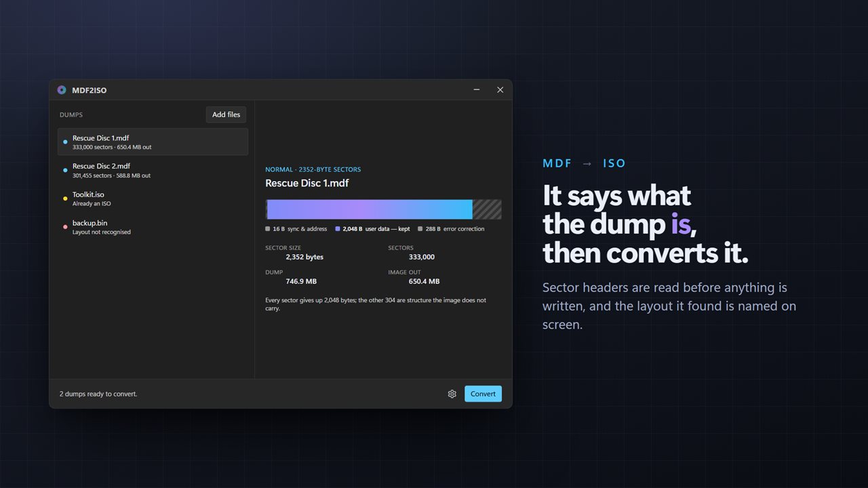Screen dimensions: 868x488
Task: Click the '746.9 MB' dump value
Action: [301, 281]
